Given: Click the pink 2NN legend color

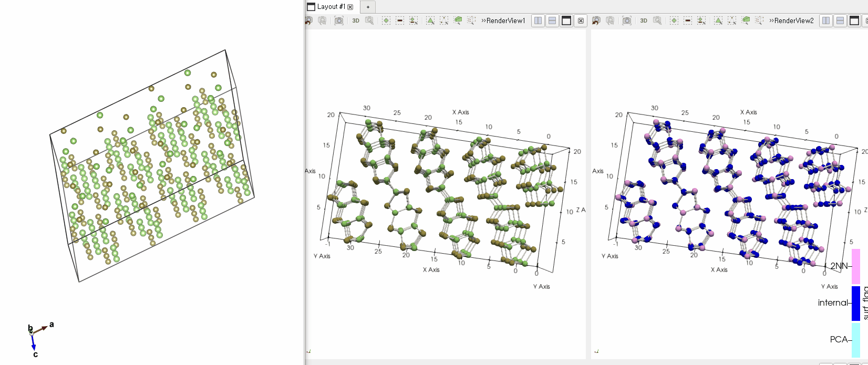Looking at the screenshot, I should [x=856, y=266].
